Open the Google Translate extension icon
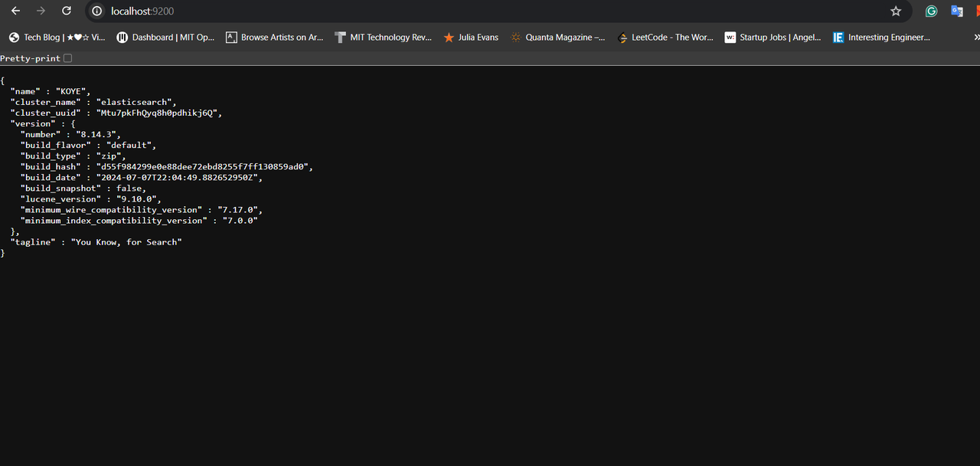Image resolution: width=980 pixels, height=466 pixels. [x=956, y=11]
